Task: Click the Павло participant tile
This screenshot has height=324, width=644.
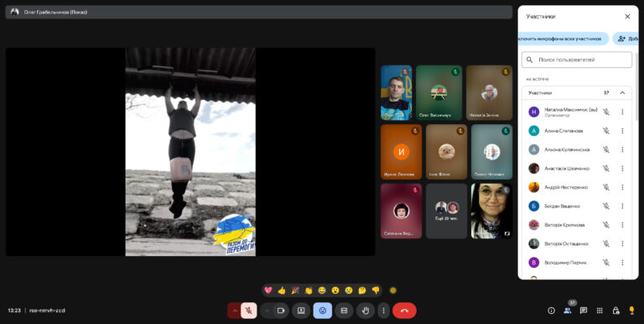Action: (x=491, y=152)
